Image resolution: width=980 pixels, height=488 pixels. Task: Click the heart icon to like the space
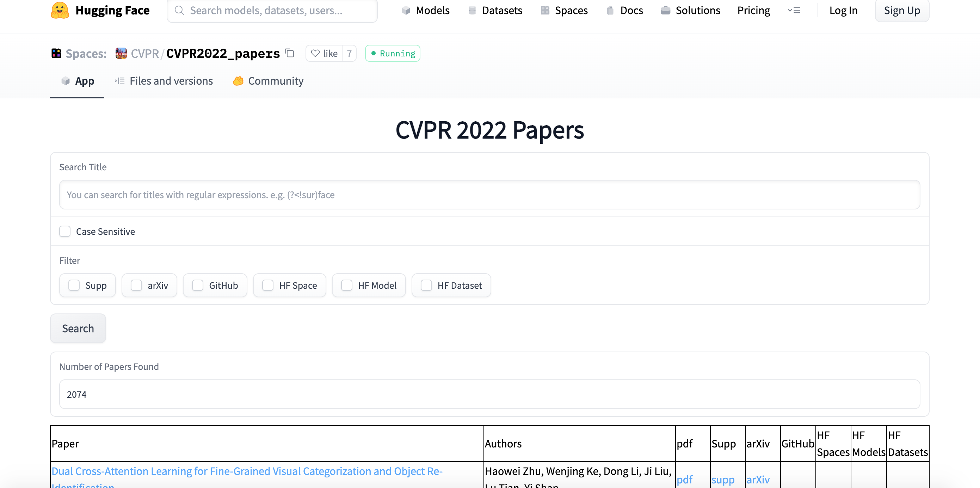tap(315, 53)
